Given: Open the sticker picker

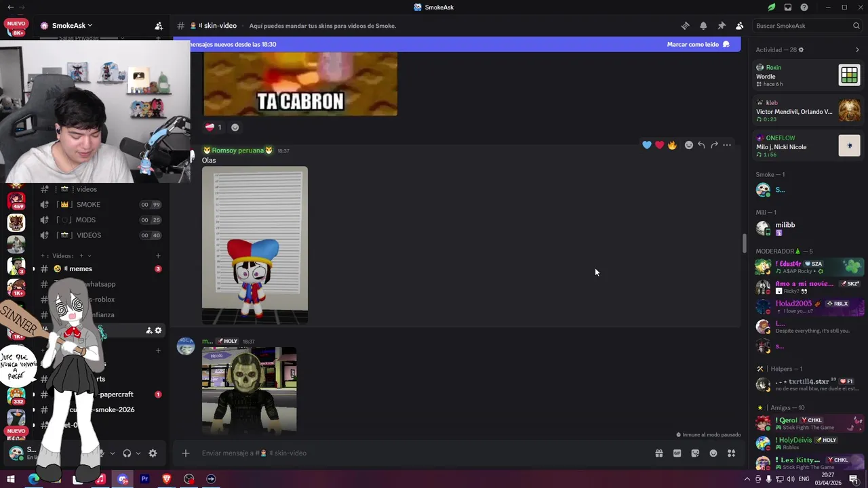Looking at the screenshot, I should click(x=695, y=453).
